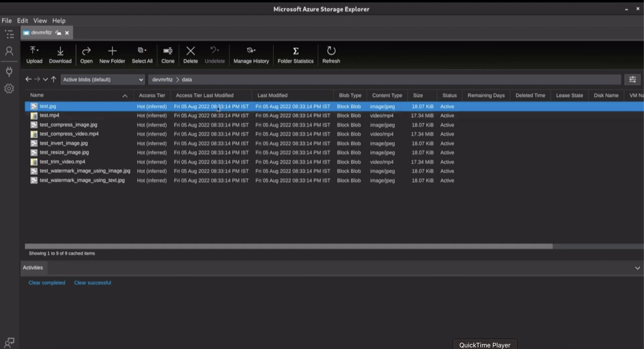Collapse the Activities panel chevron

pos(637,268)
